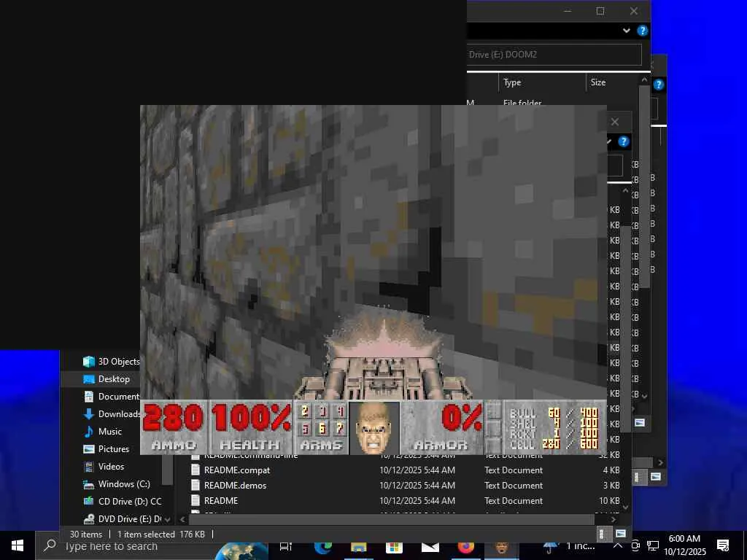Click the help icon in the DOOM2 explorer window
The width and height of the screenshot is (747, 560).
[642, 31]
